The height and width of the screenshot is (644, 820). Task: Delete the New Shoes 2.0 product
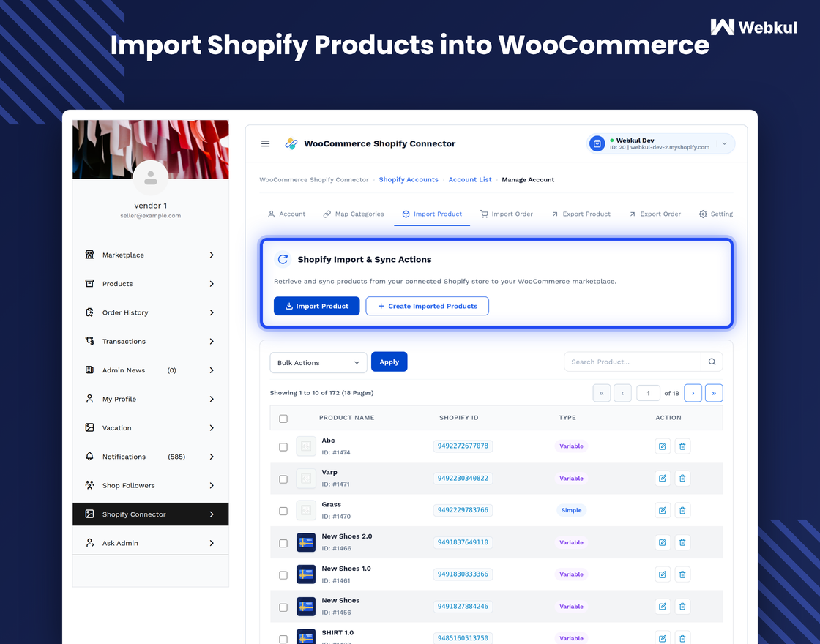[682, 542]
